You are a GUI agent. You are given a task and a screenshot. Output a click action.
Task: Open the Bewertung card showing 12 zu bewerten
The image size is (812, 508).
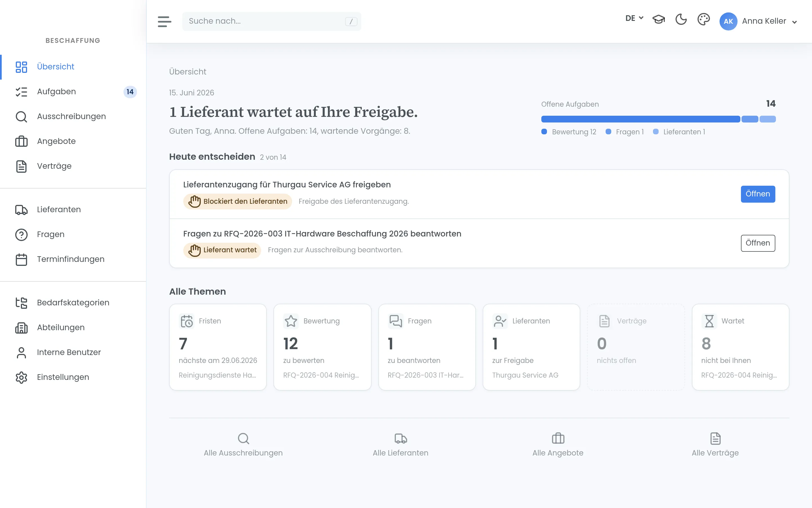coord(323,347)
